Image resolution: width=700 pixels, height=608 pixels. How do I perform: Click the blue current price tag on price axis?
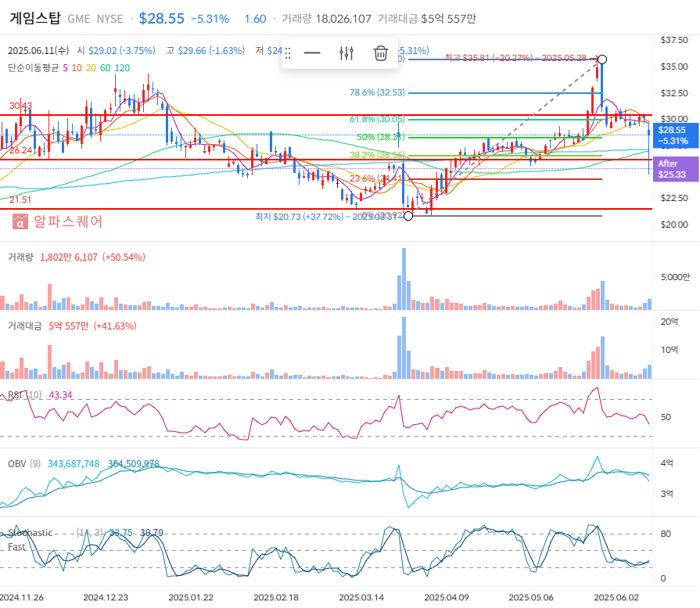(x=675, y=135)
